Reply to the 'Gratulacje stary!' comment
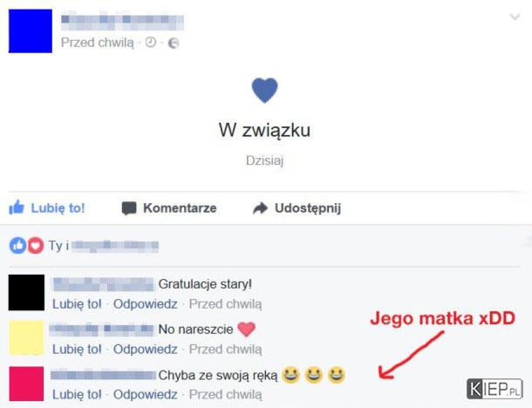 tap(146, 304)
